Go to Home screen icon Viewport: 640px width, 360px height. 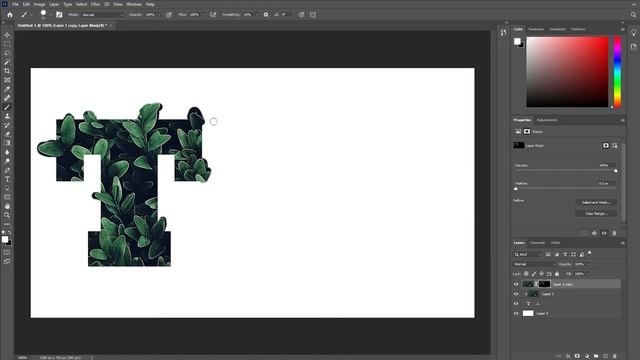tap(10, 15)
